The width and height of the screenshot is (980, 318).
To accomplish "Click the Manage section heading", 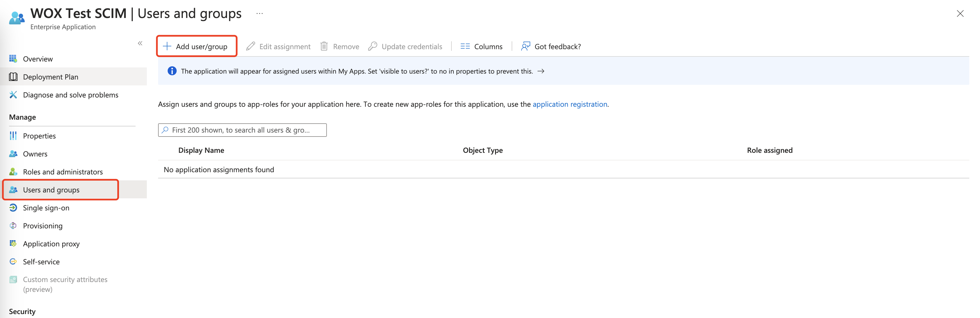I will (x=23, y=117).
